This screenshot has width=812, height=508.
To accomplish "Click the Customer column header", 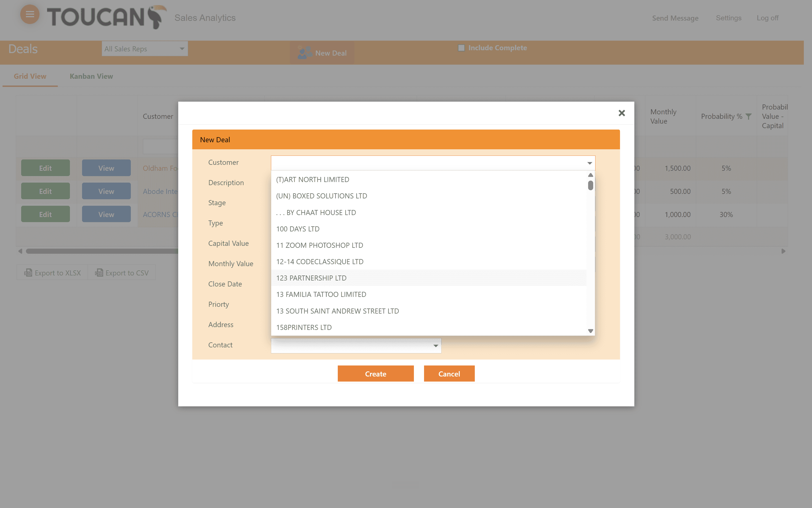I will click(158, 116).
